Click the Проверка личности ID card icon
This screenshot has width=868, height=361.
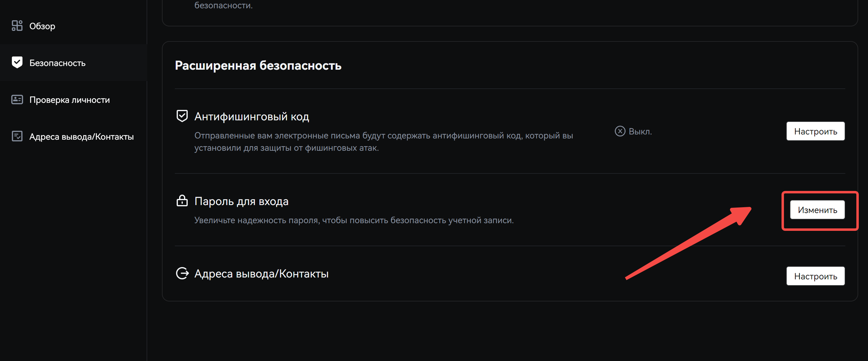17,99
